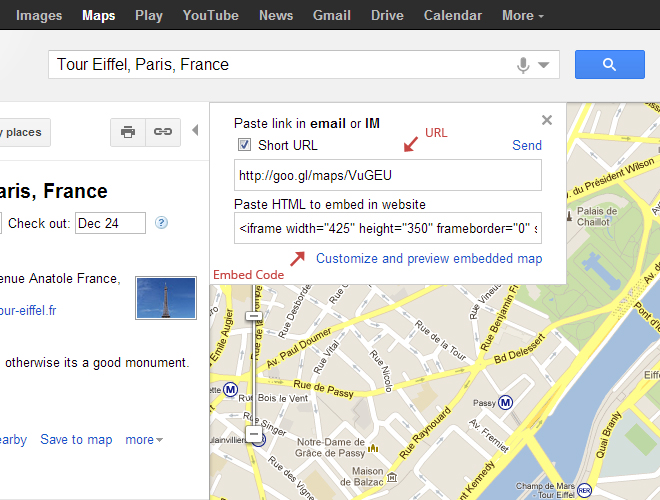Collapse the left panel with arrow
660x500 pixels.
195,130
